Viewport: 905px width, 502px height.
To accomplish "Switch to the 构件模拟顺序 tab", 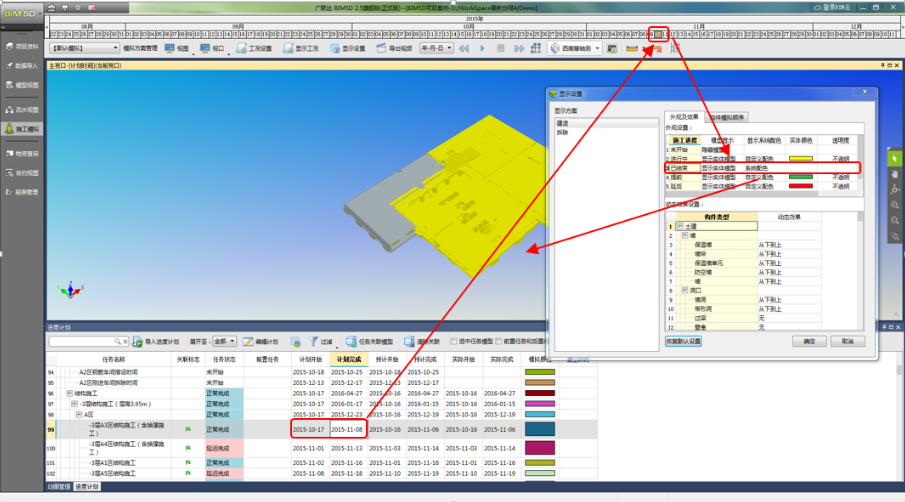I will (x=727, y=118).
